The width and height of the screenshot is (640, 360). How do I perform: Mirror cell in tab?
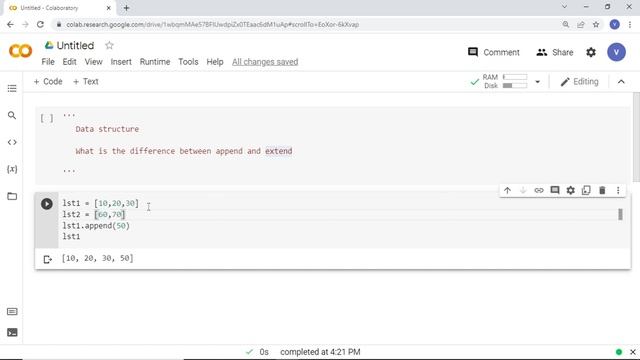tap(586, 191)
